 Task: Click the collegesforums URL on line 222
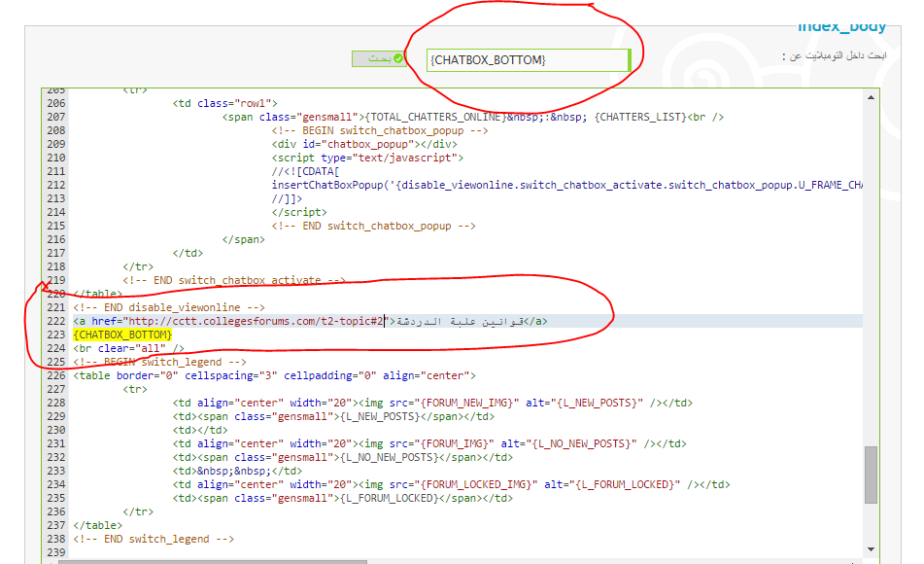point(256,322)
